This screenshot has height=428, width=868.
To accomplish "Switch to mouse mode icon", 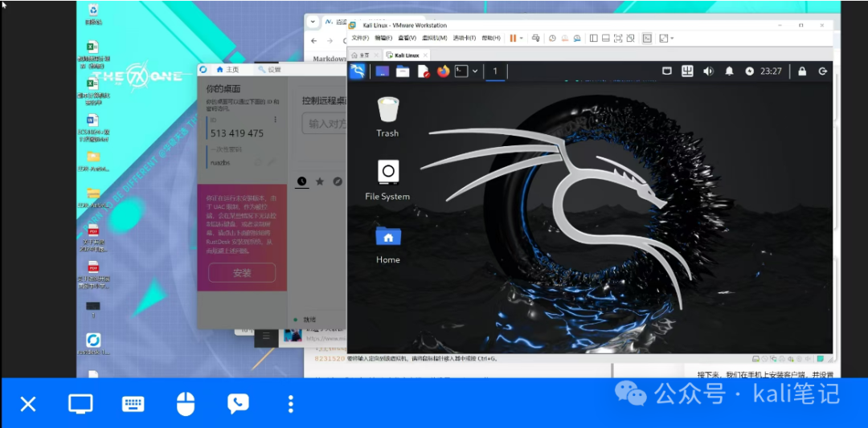I will pyautogui.click(x=186, y=404).
